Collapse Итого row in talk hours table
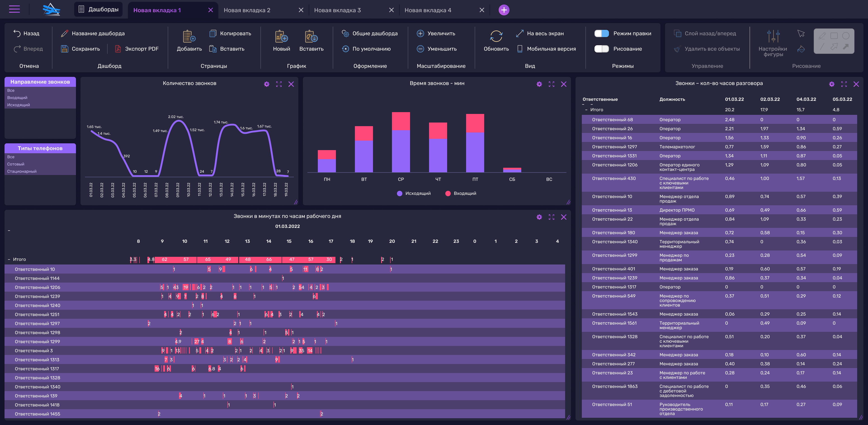 coord(586,110)
